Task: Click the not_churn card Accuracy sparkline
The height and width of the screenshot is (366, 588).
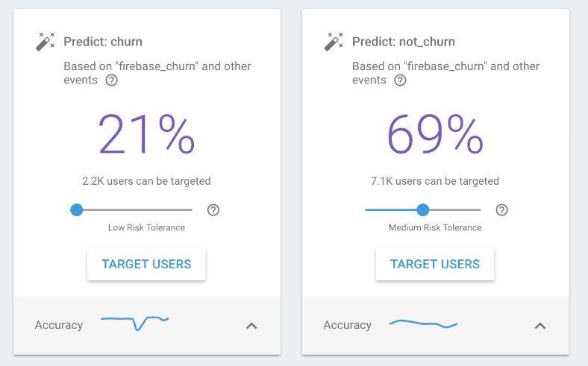Action: pyautogui.click(x=423, y=324)
